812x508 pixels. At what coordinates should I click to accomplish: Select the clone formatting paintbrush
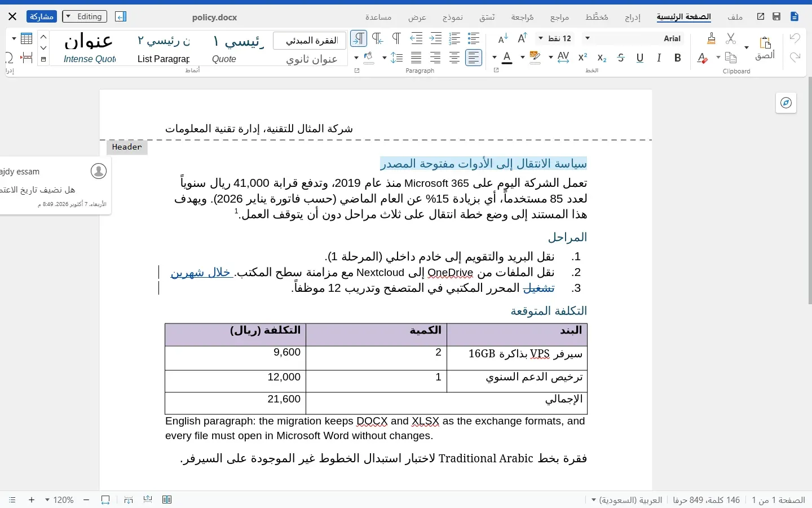click(x=712, y=38)
